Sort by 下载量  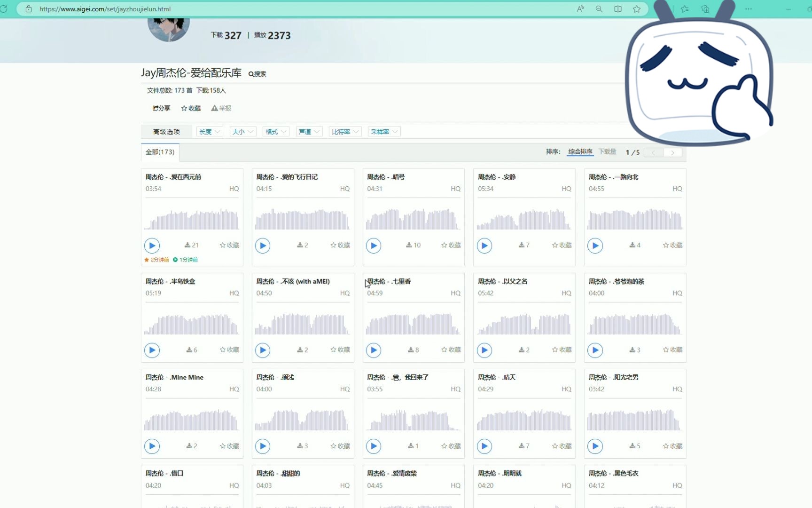607,151
